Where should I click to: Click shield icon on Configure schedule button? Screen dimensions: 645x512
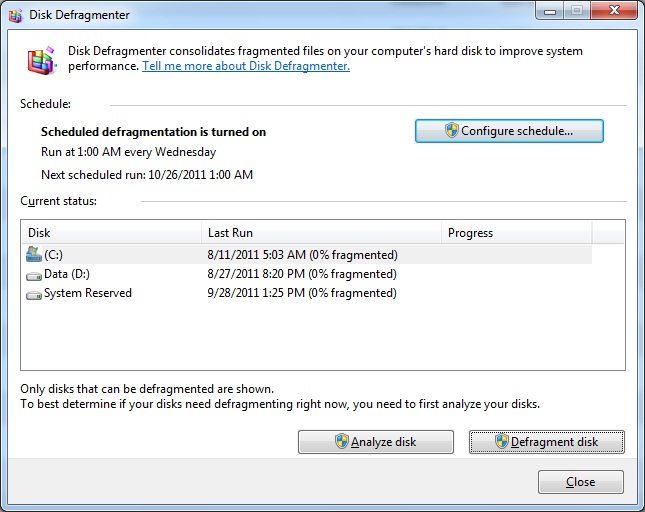coord(451,130)
